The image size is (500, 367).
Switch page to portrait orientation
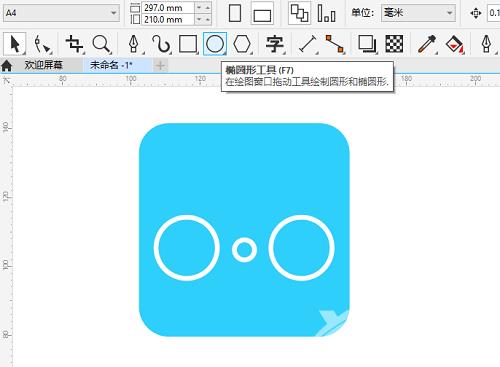click(x=235, y=13)
